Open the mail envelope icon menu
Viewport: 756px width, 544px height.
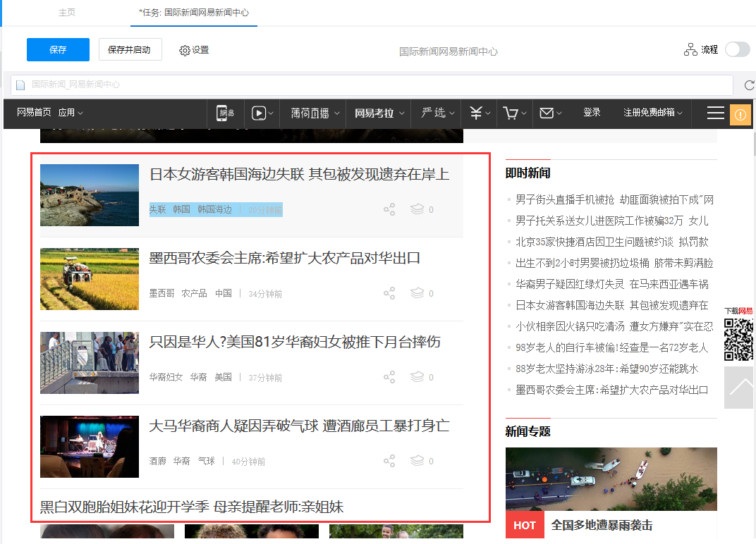click(x=550, y=113)
